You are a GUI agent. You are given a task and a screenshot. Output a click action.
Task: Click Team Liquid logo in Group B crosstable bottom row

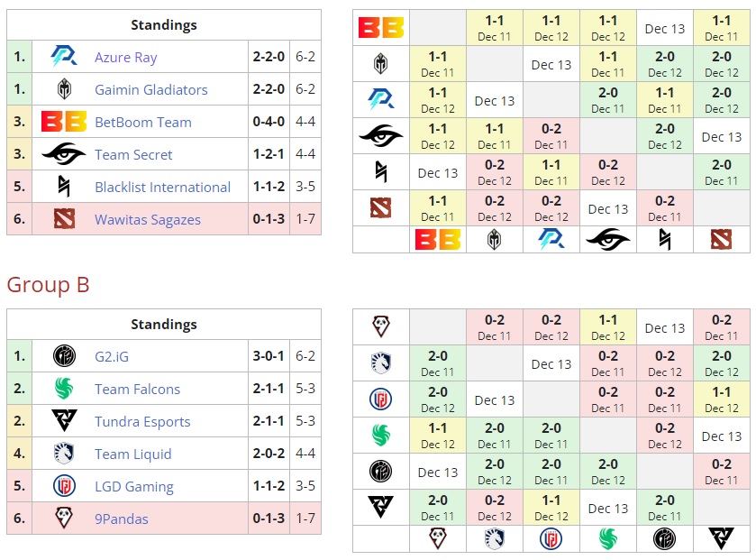pyautogui.click(x=494, y=538)
